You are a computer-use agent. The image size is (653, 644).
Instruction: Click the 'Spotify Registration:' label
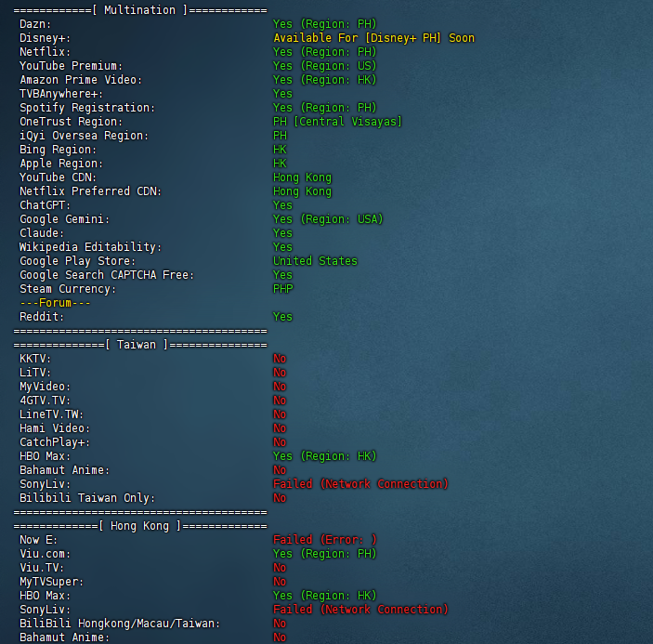pyautogui.click(x=87, y=108)
